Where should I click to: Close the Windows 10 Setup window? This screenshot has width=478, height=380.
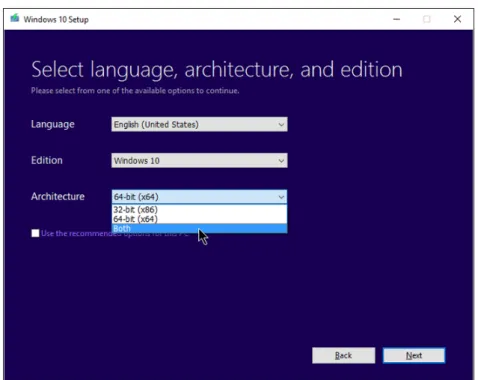pos(457,19)
